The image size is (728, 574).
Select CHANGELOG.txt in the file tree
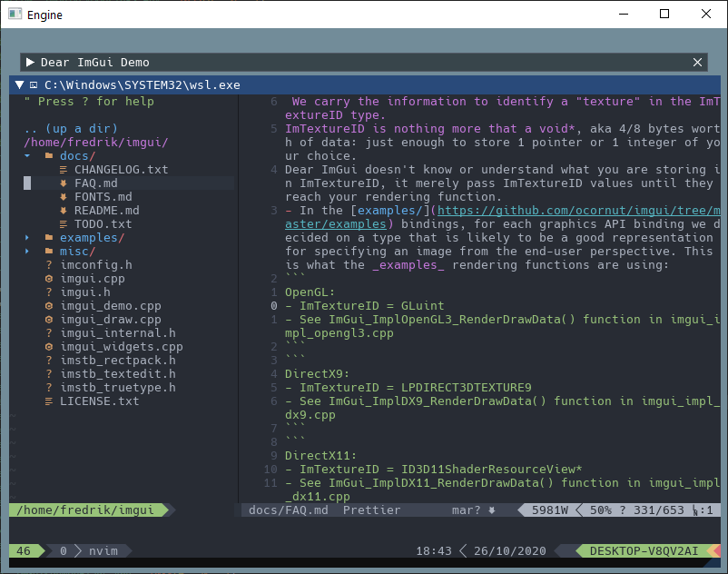tap(121, 170)
